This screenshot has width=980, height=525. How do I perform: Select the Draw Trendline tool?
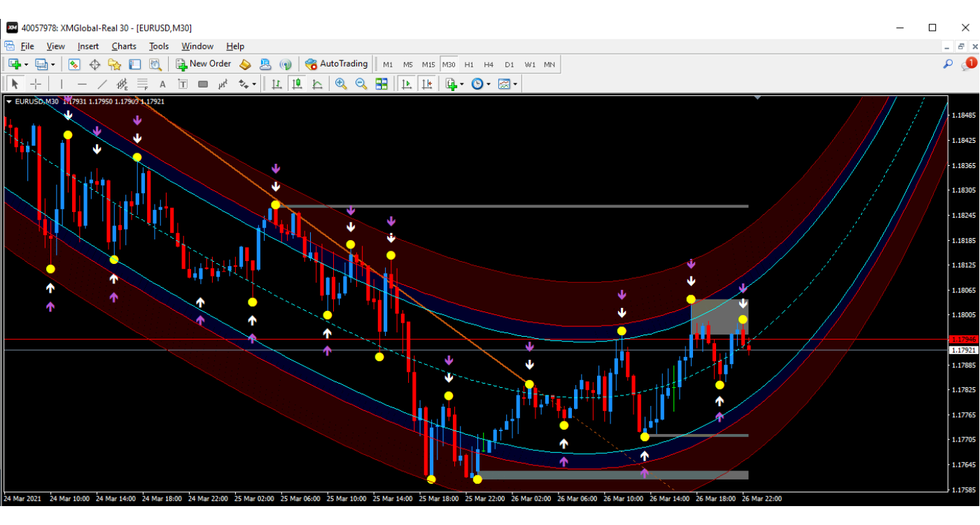tap(102, 84)
